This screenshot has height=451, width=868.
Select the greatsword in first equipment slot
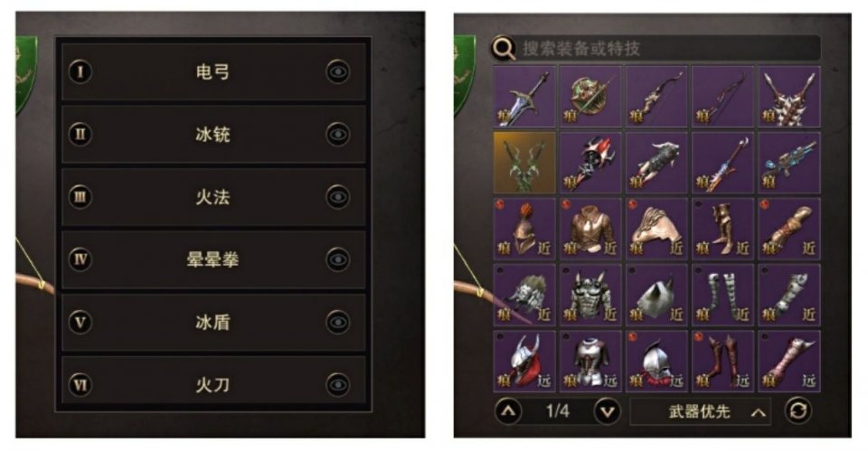(x=524, y=97)
